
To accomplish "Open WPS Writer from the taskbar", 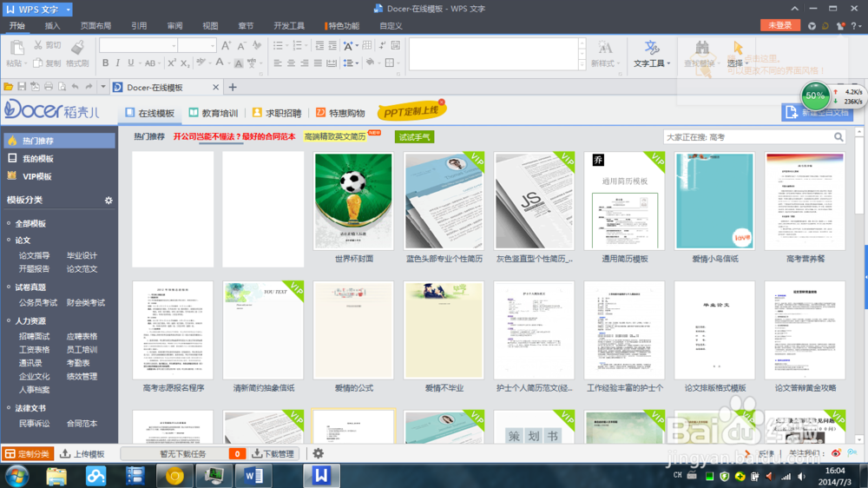I will coord(322,476).
